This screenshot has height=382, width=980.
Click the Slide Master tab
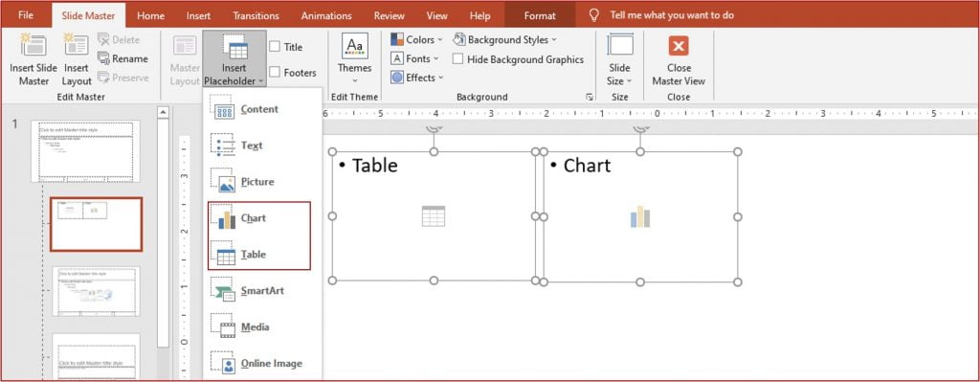coord(88,15)
